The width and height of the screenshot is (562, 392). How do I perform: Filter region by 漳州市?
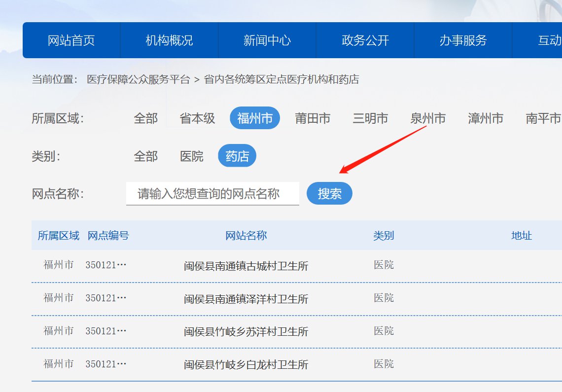pos(486,118)
